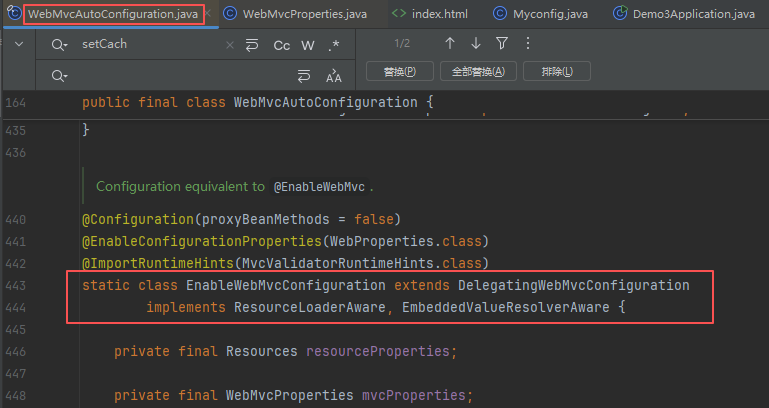Click the index.html file type icon
Screen dimensions: 769x408
pos(399,14)
